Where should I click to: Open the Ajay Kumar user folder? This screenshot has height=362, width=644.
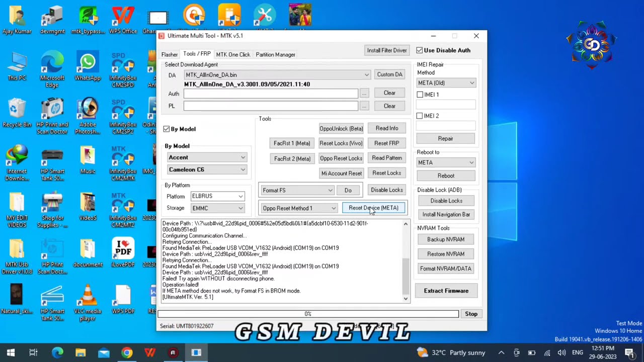(17, 19)
